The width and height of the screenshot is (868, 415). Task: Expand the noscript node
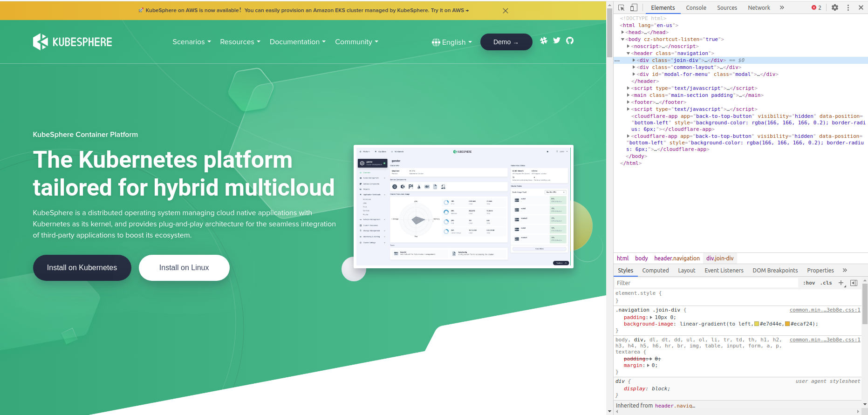(x=629, y=46)
